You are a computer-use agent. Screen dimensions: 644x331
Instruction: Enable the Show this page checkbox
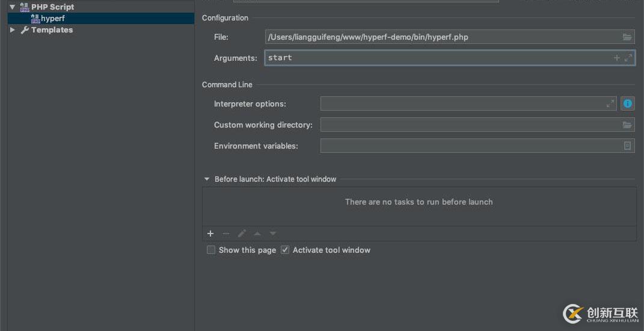coord(210,250)
